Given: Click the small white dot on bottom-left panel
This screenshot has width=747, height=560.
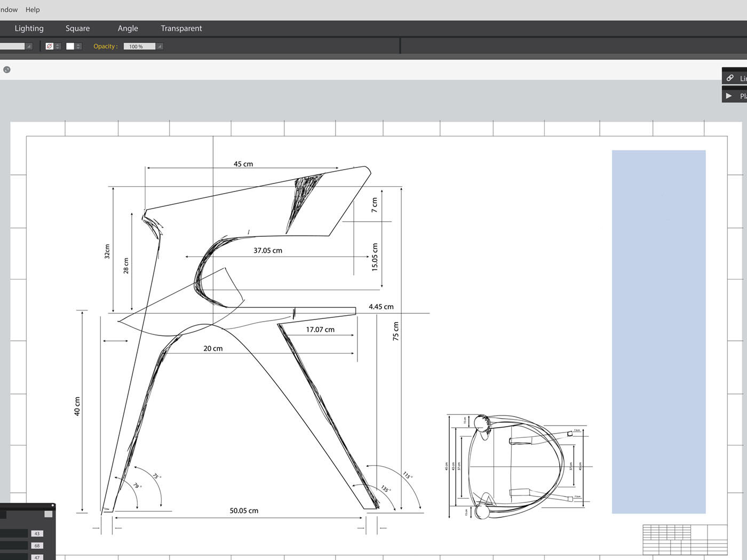Looking at the screenshot, I should click(x=52, y=505).
